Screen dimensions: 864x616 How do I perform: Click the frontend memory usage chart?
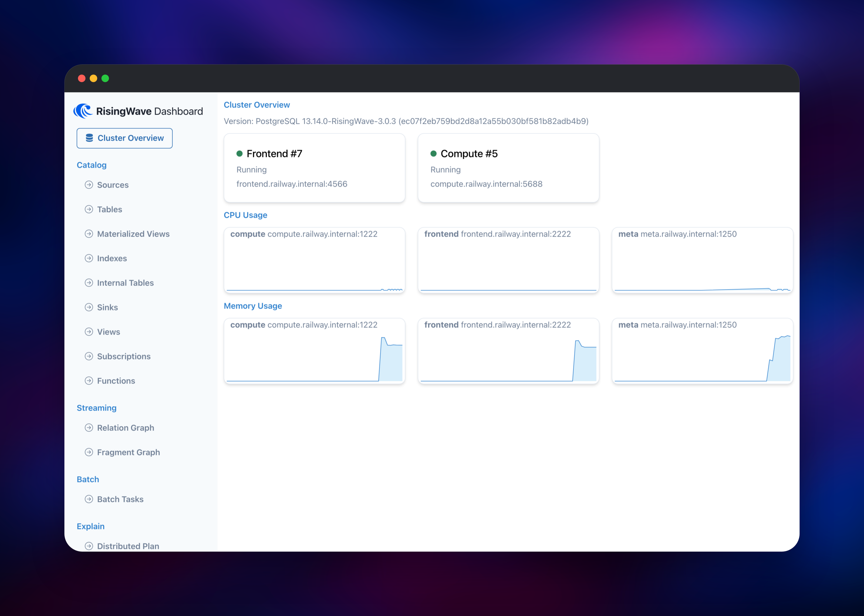[x=508, y=351]
